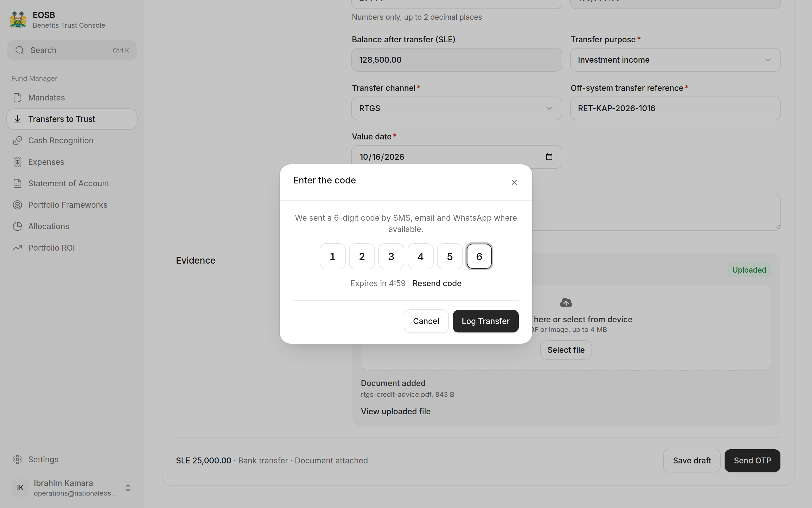Viewport: 812px width, 508px height.
Task: Open Portfolio ROI
Action: (72, 248)
